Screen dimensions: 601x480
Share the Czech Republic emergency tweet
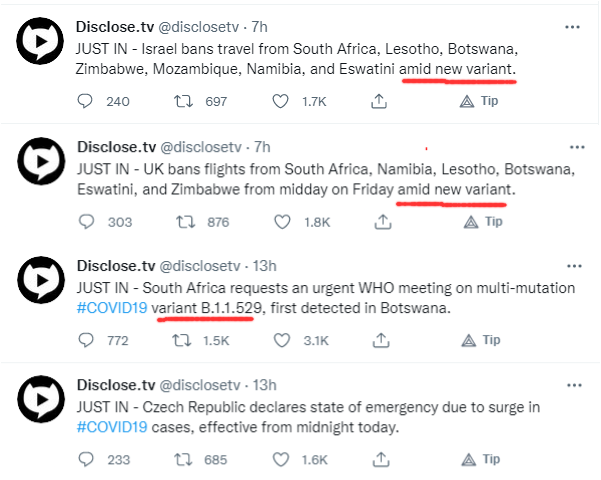(381, 459)
